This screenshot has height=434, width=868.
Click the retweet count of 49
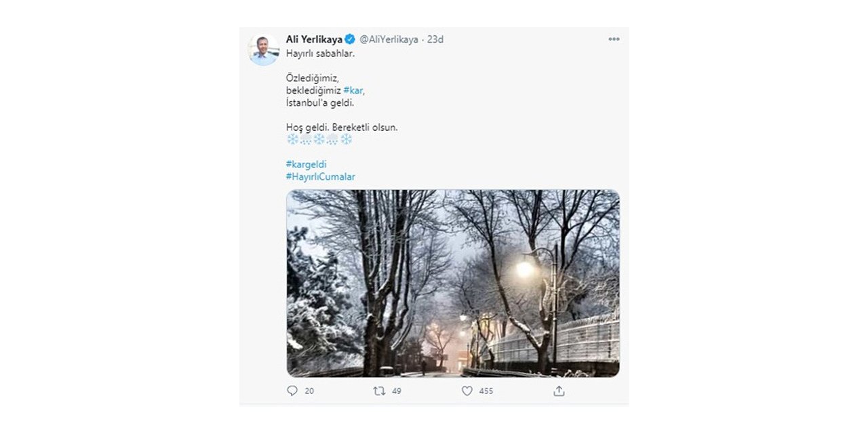click(x=397, y=391)
